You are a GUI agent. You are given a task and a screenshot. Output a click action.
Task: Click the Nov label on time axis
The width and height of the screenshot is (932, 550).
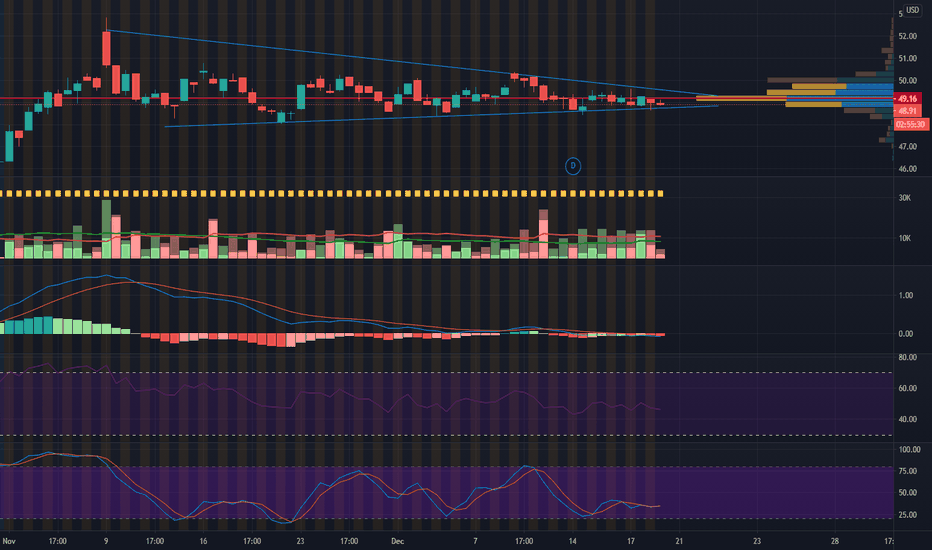pyautogui.click(x=9, y=541)
